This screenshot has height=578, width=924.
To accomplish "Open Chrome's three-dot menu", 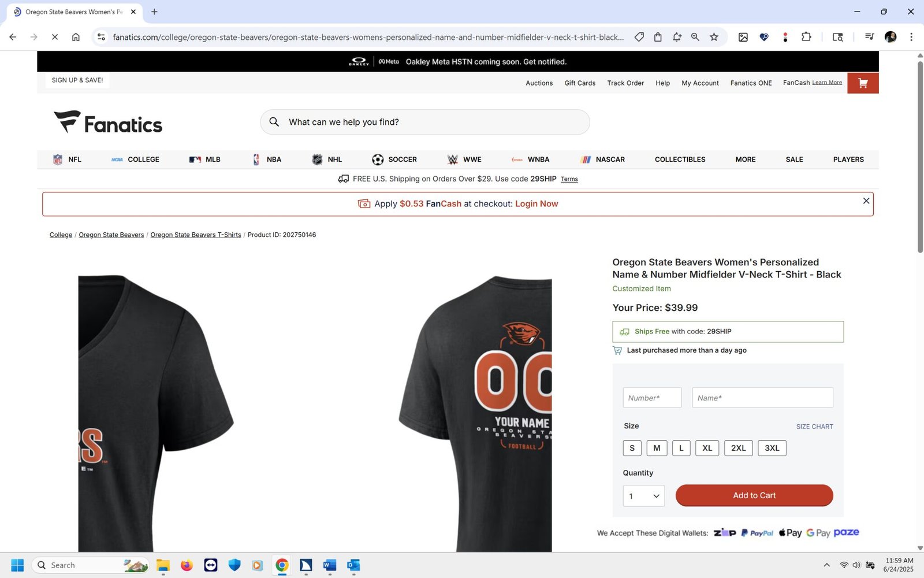I will tap(911, 37).
